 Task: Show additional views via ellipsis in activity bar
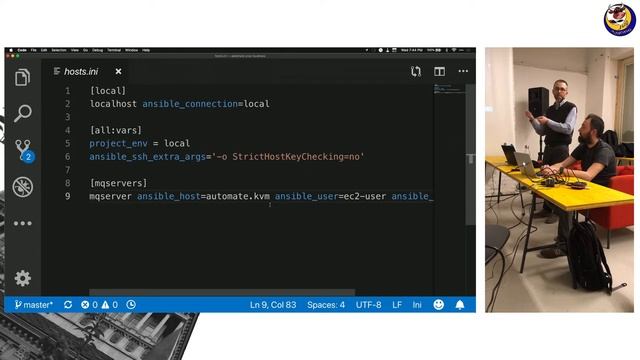click(x=22, y=223)
